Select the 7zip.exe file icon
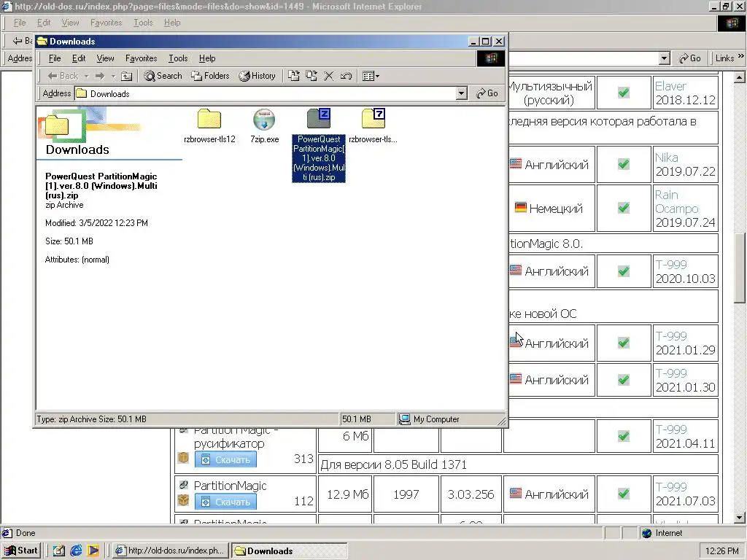Image resolution: width=747 pixels, height=560 pixels. point(264,119)
